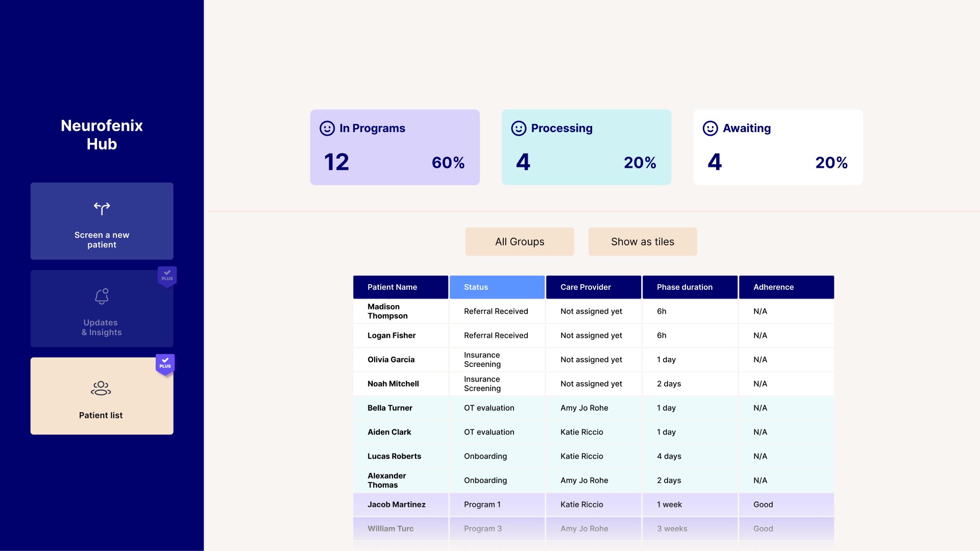
Task: Open Screen a new patient
Action: pyautogui.click(x=102, y=221)
